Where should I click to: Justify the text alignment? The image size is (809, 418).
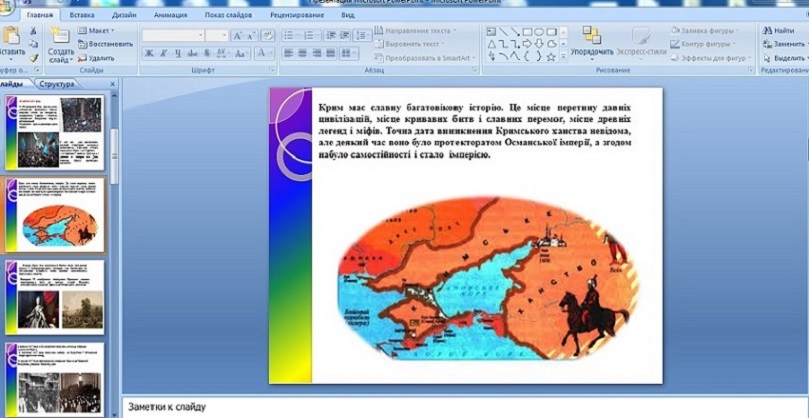(330, 53)
